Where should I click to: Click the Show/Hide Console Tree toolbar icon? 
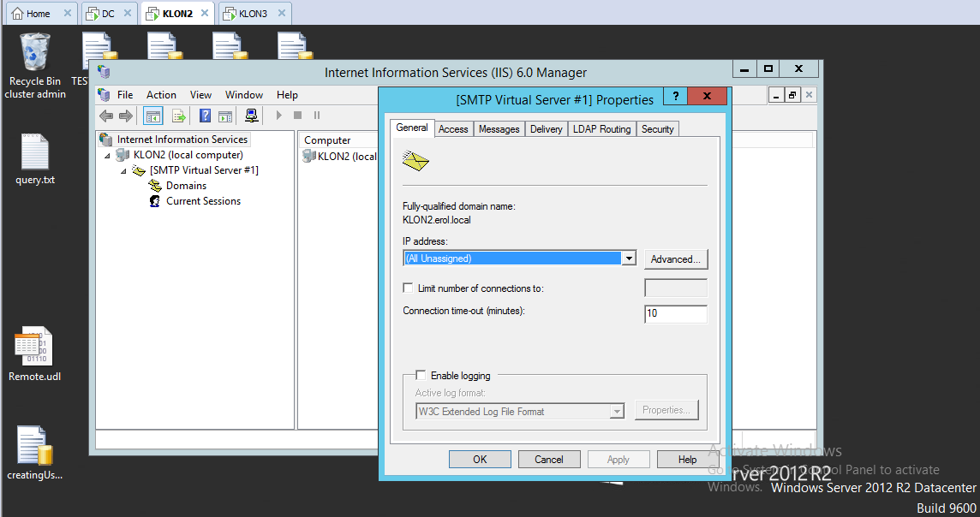153,116
